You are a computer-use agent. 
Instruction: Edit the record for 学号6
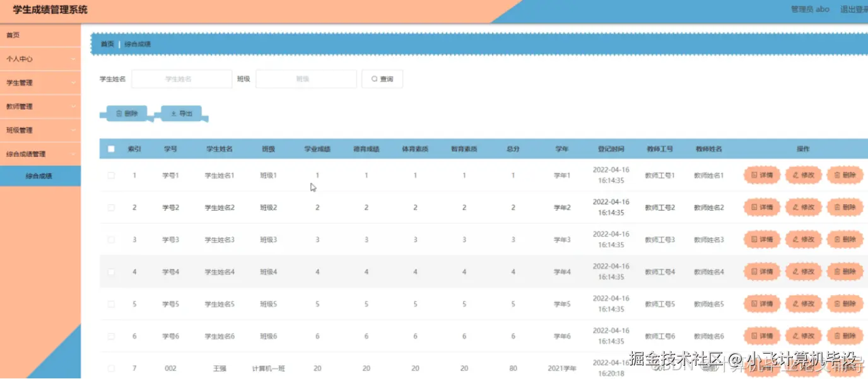pos(803,336)
